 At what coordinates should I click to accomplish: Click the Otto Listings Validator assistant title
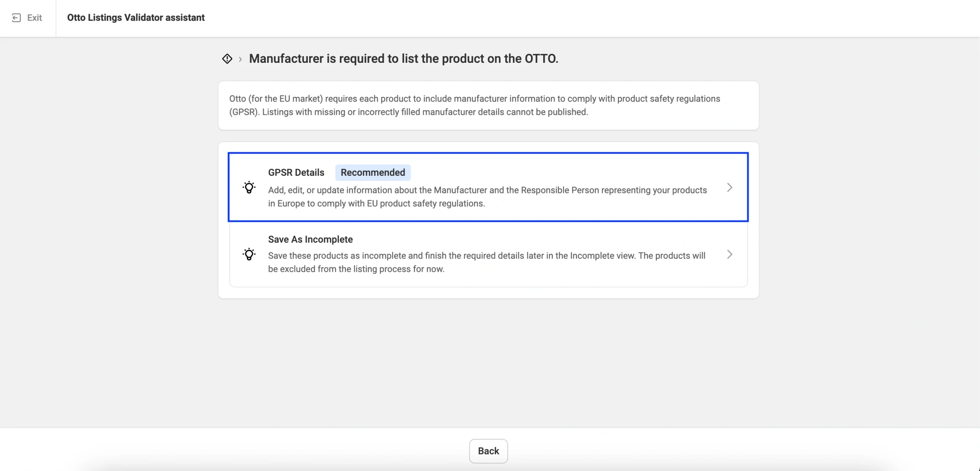coord(136,18)
